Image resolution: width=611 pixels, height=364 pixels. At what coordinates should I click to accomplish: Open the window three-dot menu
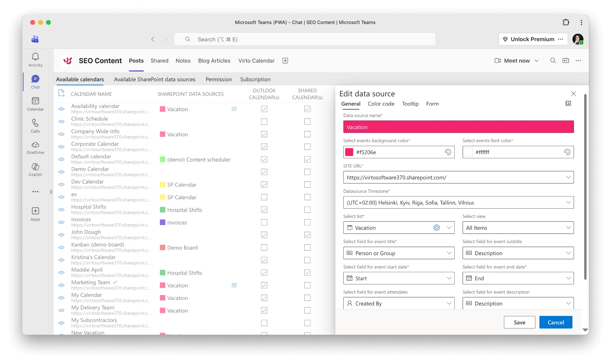(581, 22)
